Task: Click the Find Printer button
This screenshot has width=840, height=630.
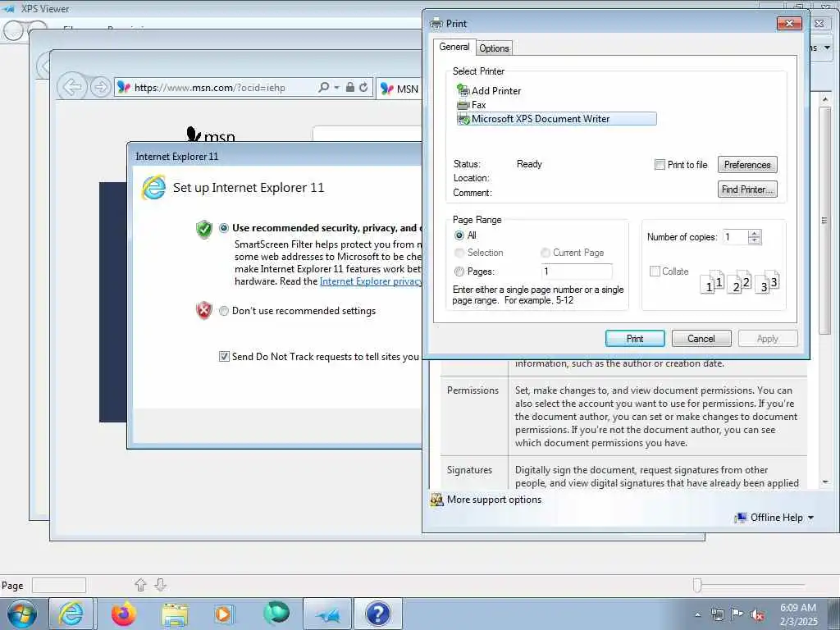Action: 746,189
